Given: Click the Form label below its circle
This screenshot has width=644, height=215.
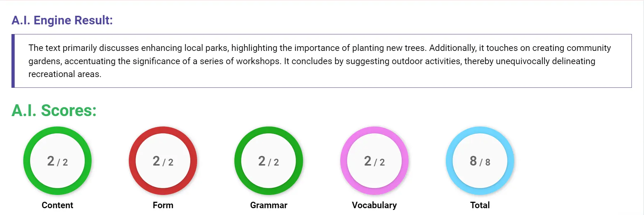Looking at the screenshot, I should [163, 205].
